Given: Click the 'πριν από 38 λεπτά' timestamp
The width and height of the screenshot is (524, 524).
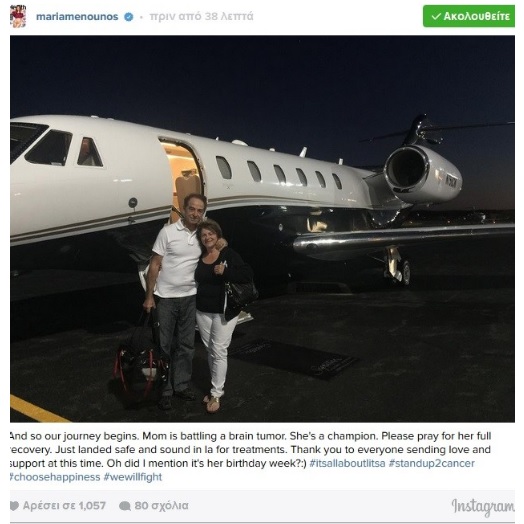Looking at the screenshot, I should click(x=202, y=16).
